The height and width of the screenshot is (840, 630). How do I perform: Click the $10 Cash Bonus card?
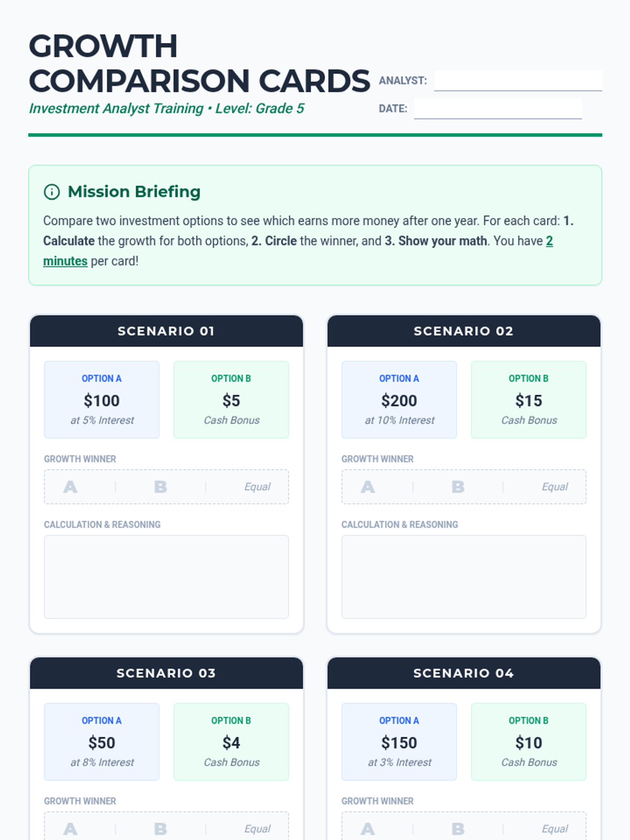(529, 742)
